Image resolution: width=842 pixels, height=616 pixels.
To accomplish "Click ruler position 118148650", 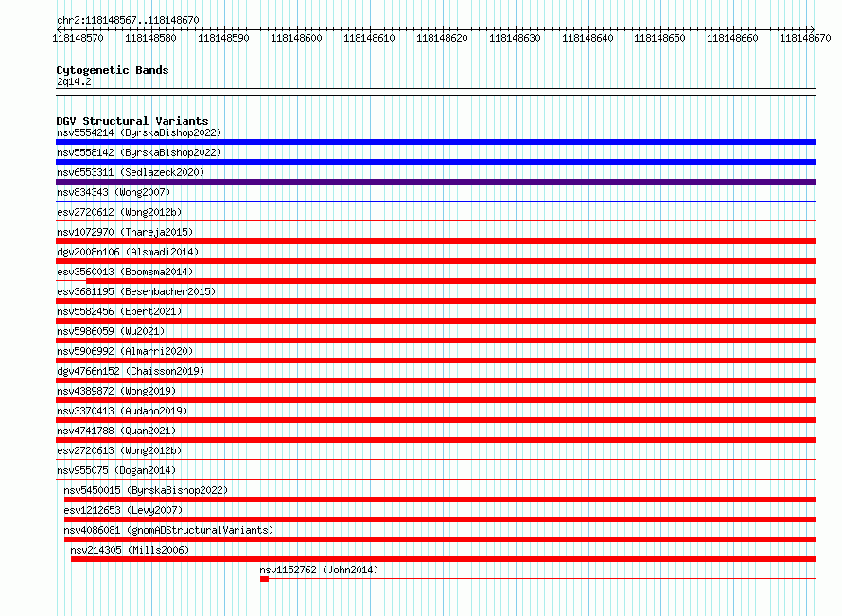I will point(659,38).
